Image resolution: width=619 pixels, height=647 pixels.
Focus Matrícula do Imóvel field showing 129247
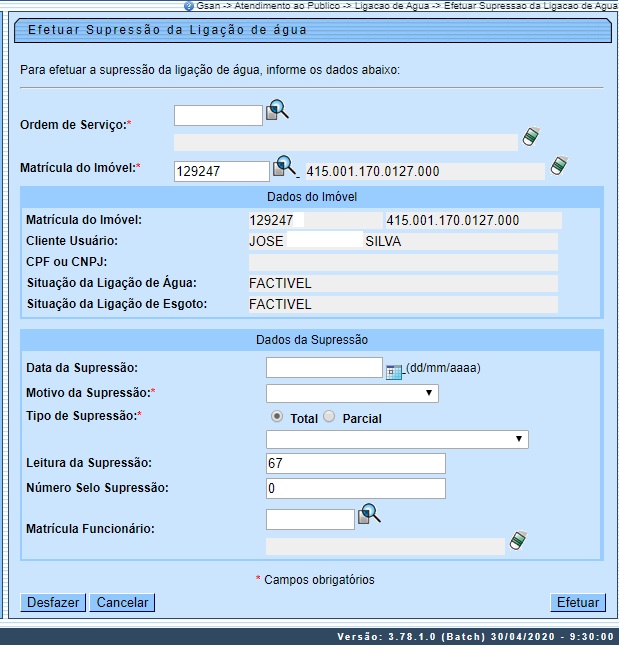click(x=222, y=171)
